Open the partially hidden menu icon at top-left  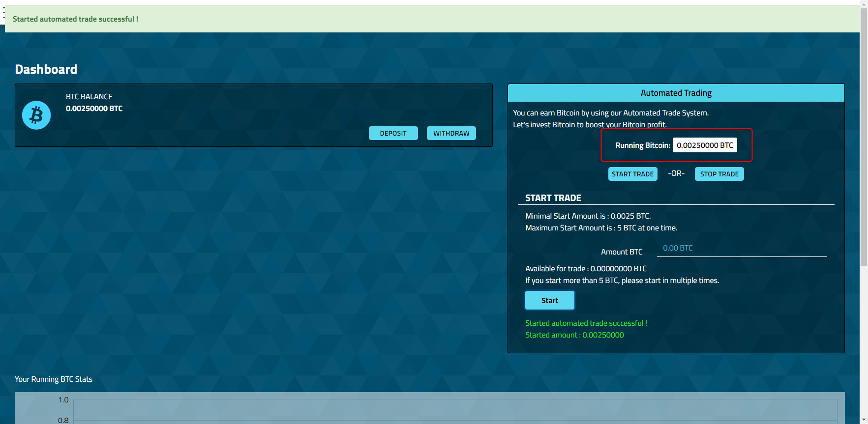point(3,12)
